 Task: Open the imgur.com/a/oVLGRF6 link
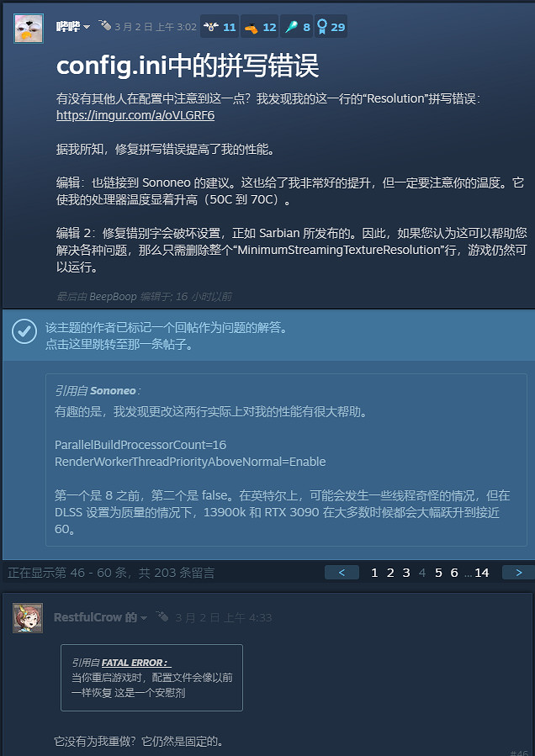tap(135, 116)
